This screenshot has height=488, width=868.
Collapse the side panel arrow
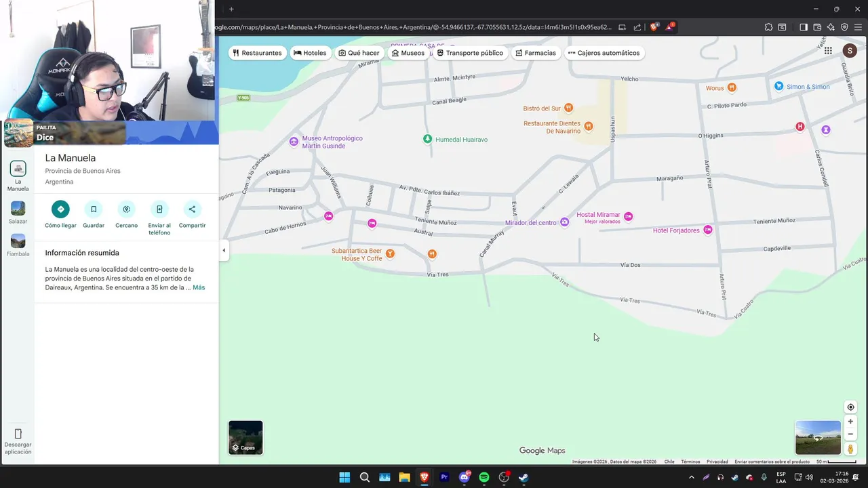click(224, 250)
